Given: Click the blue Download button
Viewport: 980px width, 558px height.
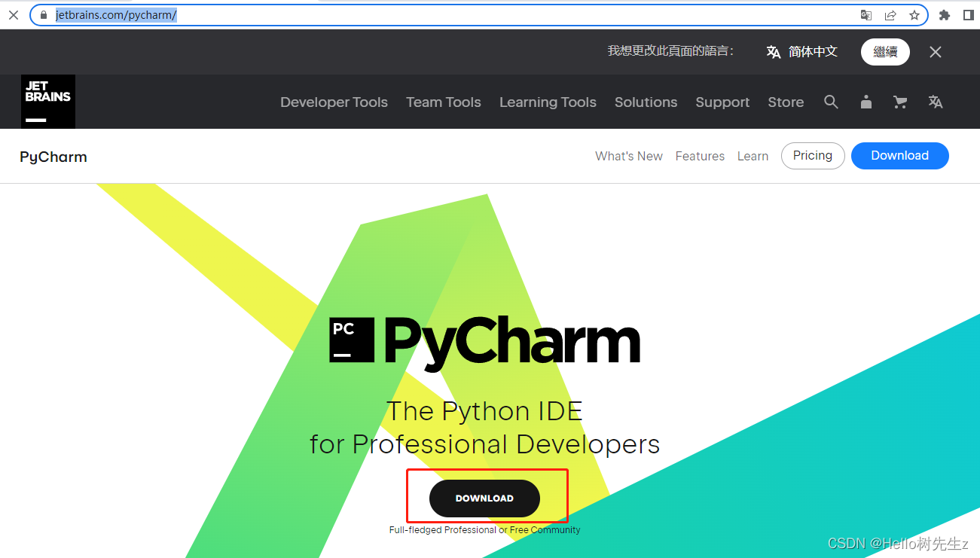Looking at the screenshot, I should [x=900, y=156].
